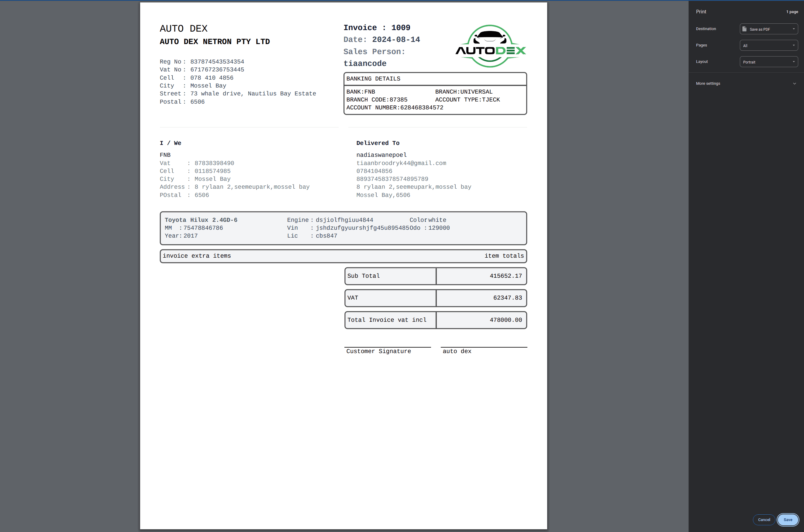Click the auto dex signature label

pos(457,351)
